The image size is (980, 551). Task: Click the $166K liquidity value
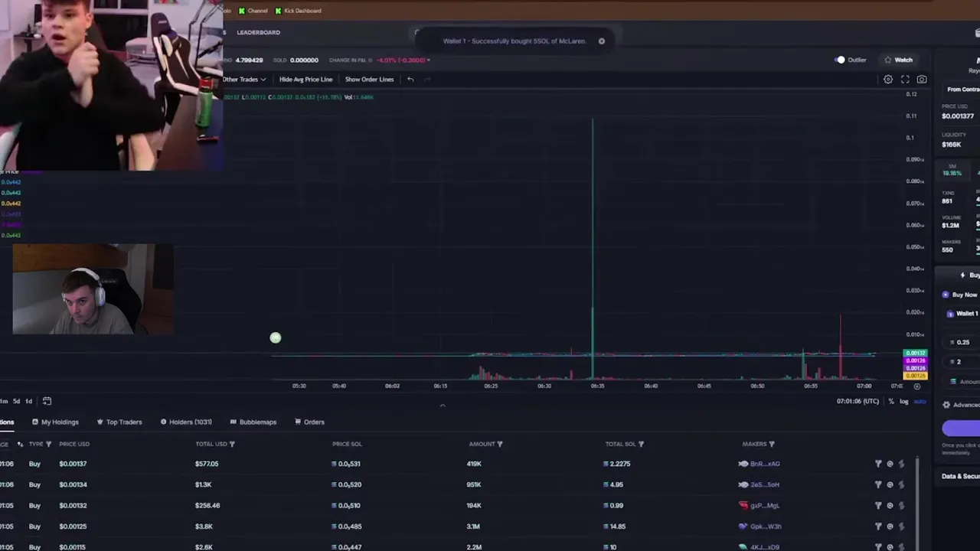pos(952,145)
